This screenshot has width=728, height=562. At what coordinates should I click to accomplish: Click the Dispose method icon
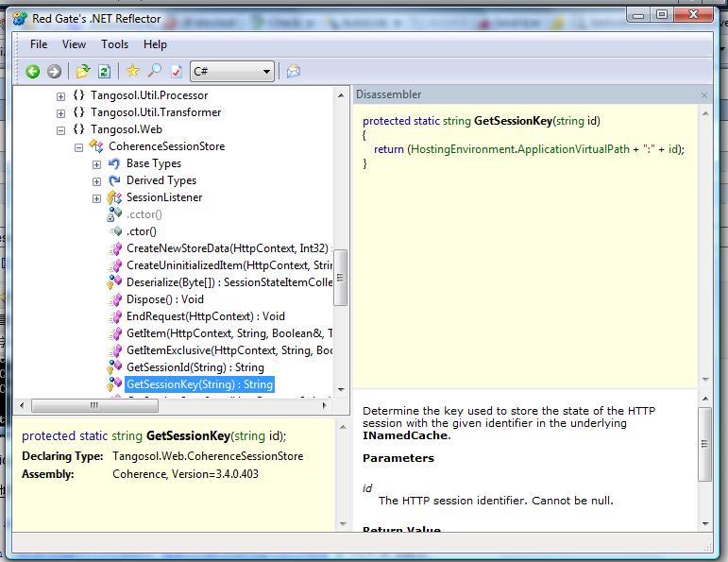coord(115,300)
